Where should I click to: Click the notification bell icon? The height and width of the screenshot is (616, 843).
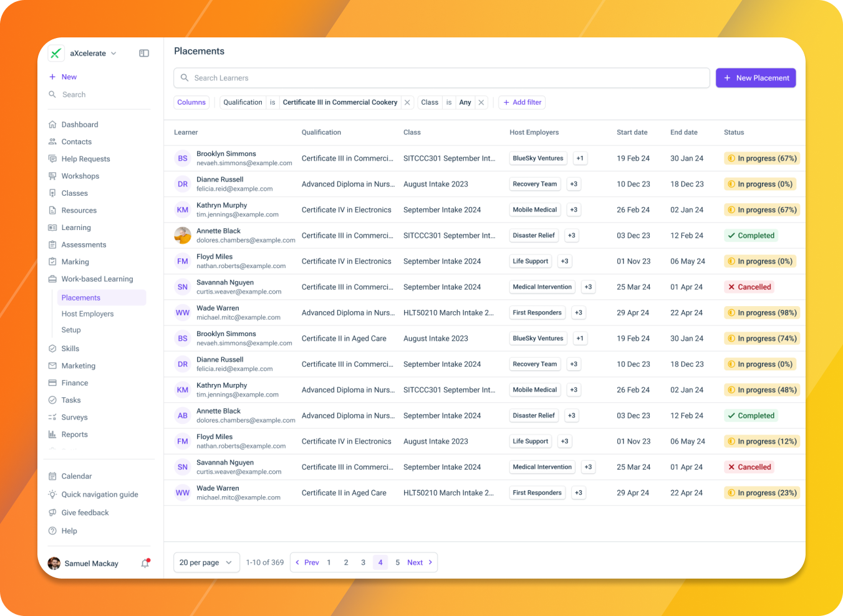(x=145, y=563)
